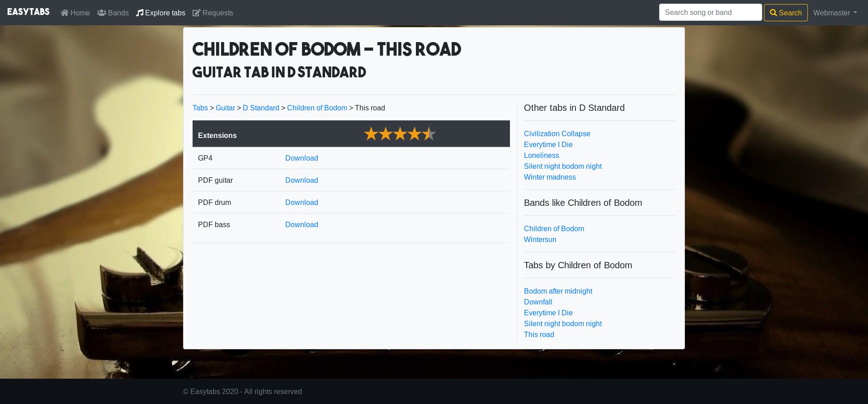
Task: Give the tab a five-star rating
Action: coord(429,134)
